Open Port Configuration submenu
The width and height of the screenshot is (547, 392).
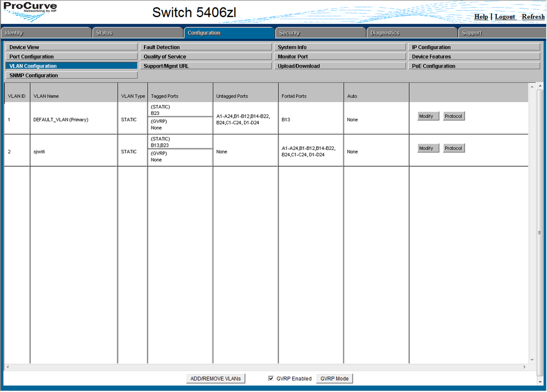tap(72, 56)
